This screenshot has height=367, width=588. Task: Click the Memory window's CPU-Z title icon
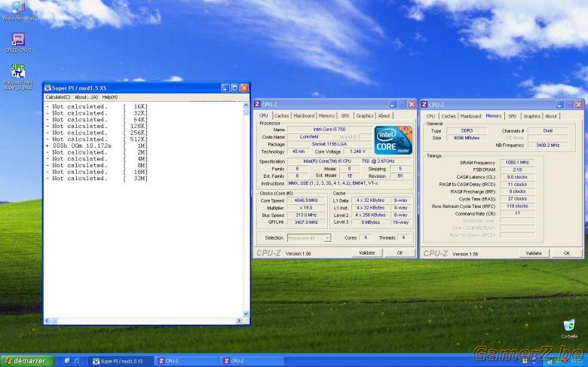[x=424, y=105]
